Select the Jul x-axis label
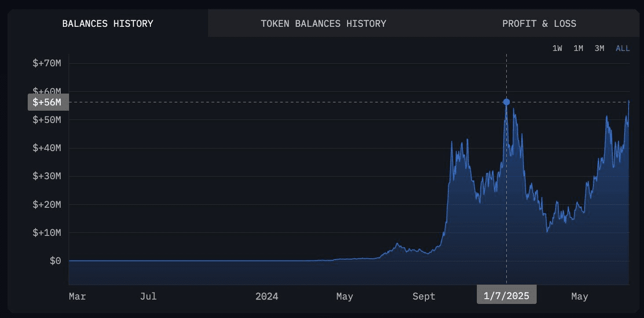Viewport: 644px width, 318px height. click(148, 296)
